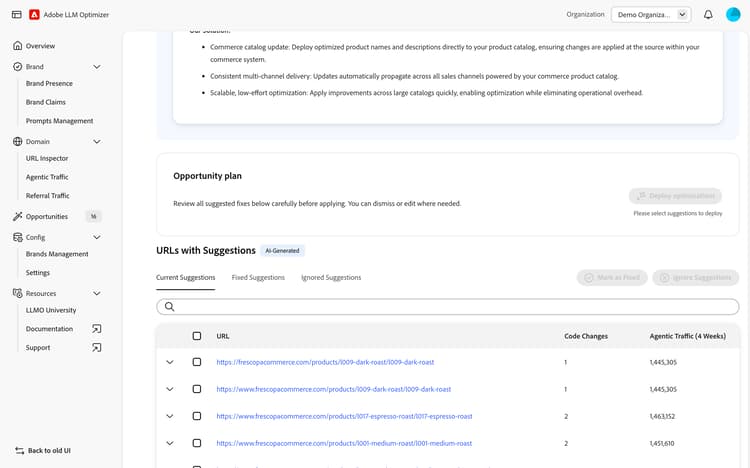Screen dimensions: 750x468
Task: Click the URL suggestions search field
Action: click(x=448, y=306)
